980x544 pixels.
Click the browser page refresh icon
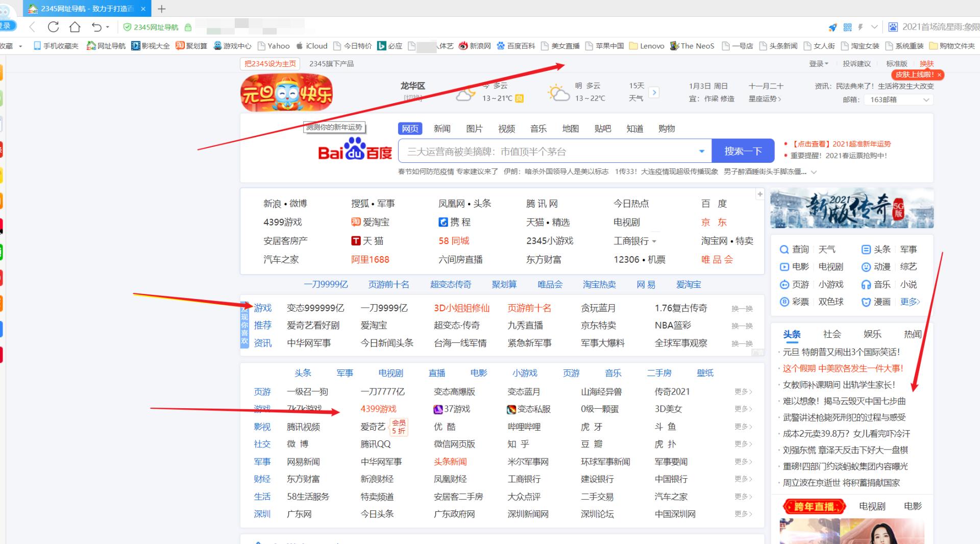[x=53, y=27]
